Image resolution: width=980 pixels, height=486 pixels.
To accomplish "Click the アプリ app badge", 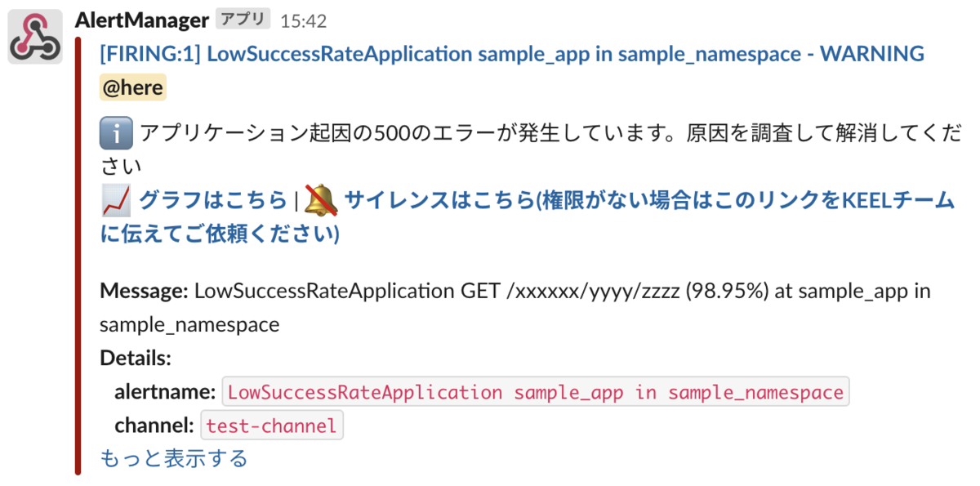I will (243, 20).
